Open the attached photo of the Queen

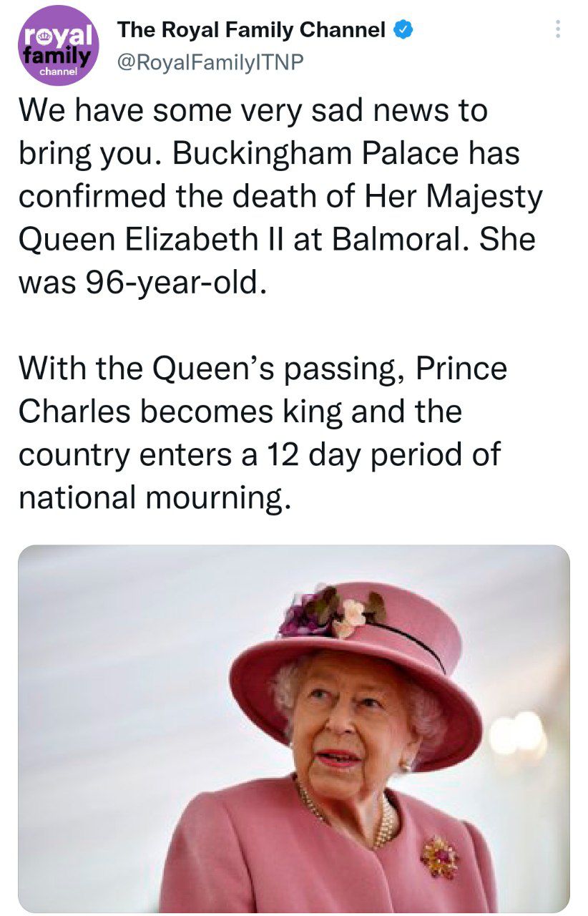point(293,729)
